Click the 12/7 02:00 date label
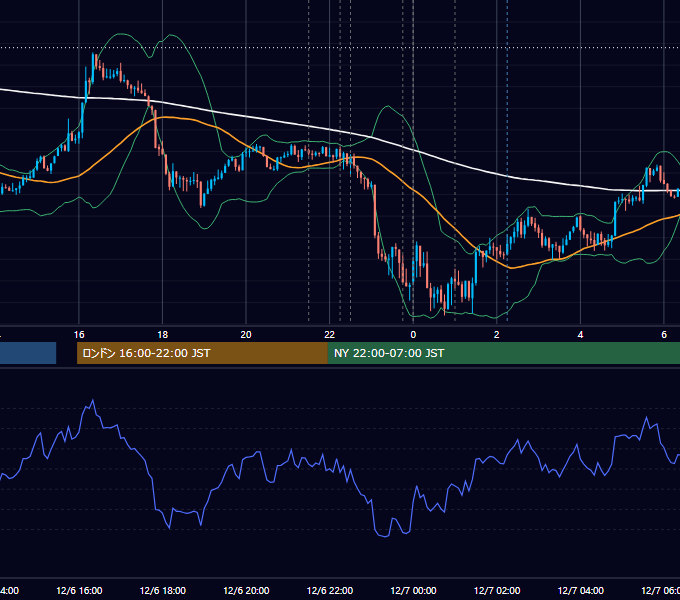680x600 pixels. point(497,590)
